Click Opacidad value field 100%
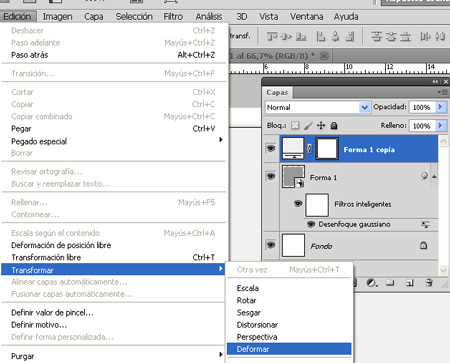 click(x=422, y=107)
